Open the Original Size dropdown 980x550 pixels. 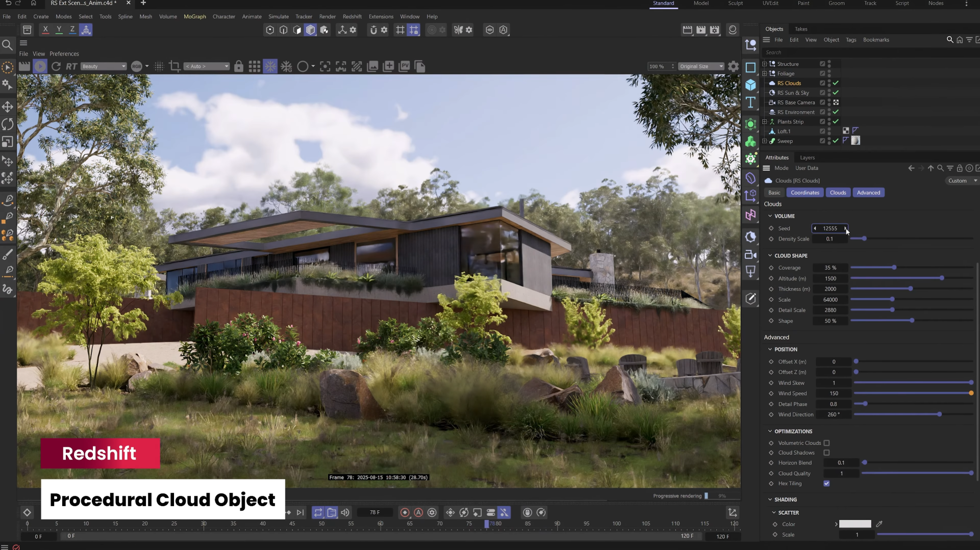(701, 66)
